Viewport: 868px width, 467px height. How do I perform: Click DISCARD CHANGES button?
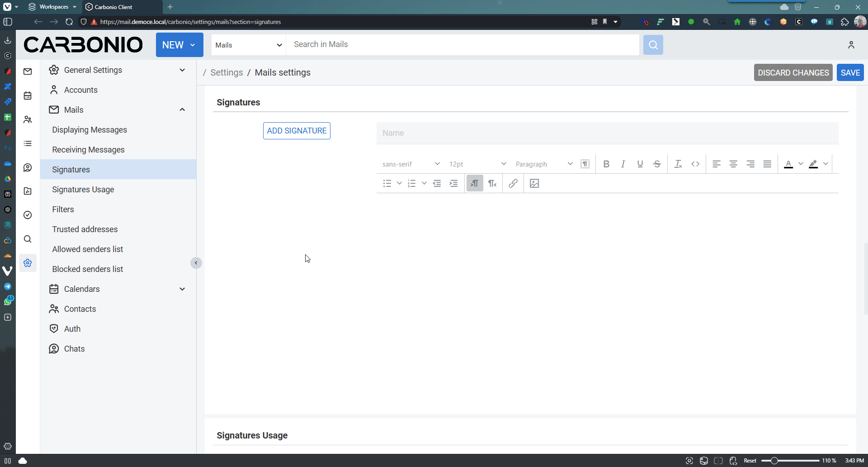click(x=793, y=73)
